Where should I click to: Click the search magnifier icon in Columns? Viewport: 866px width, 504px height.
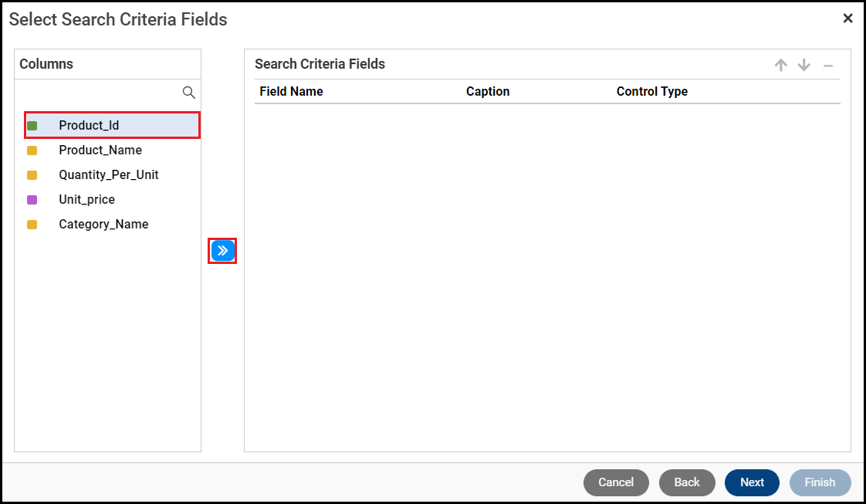[188, 93]
